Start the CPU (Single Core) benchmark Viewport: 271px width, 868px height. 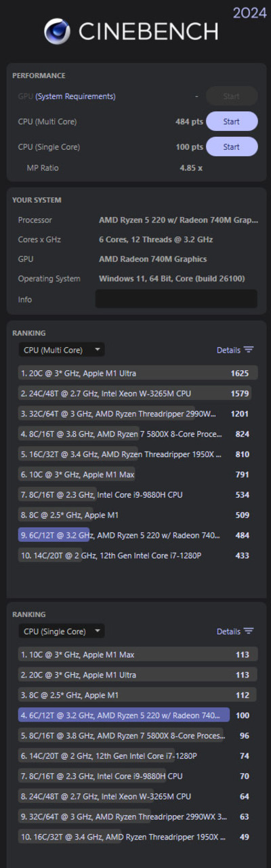[232, 146]
